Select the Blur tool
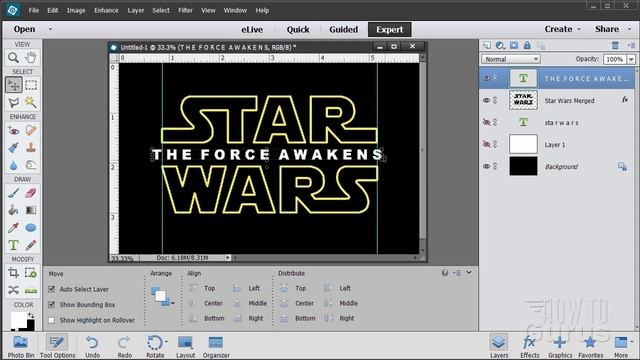Image resolution: width=640 pixels, height=360 pixels. pyautogui.click(x=13, y=165)
